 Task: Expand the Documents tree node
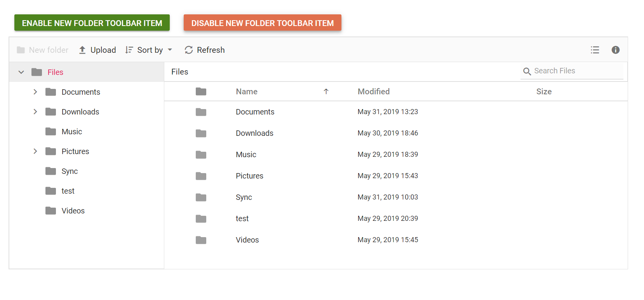[x=35, y=92]
